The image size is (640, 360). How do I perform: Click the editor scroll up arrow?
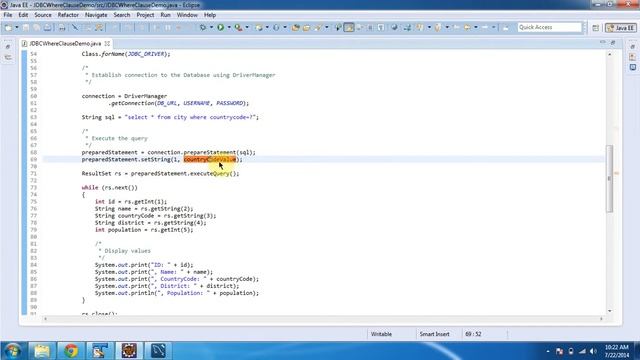tap(609, 54)
